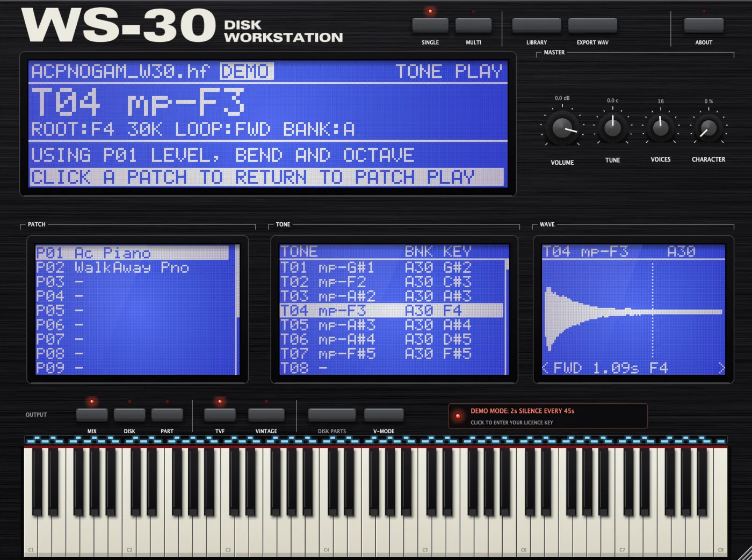Click the V-MODE button
This screenshot has height=560, width=752.
pyautogui.click(x=384, y=414)
